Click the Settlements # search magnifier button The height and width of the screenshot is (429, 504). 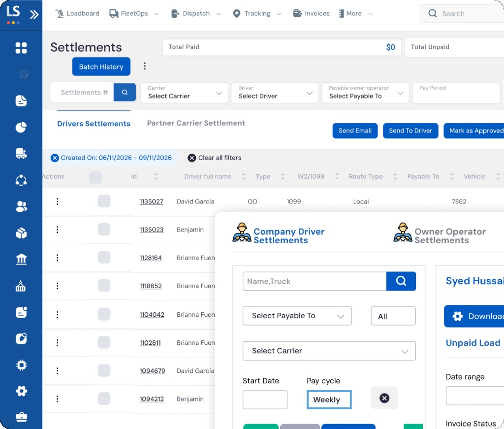click(x=125, y=92)
